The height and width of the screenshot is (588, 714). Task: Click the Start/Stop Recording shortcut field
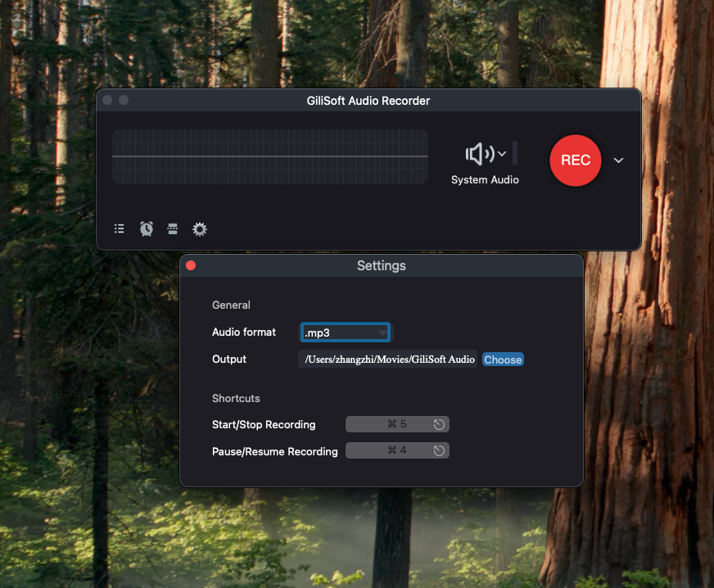pyautogui.click(x=397, y=424)
